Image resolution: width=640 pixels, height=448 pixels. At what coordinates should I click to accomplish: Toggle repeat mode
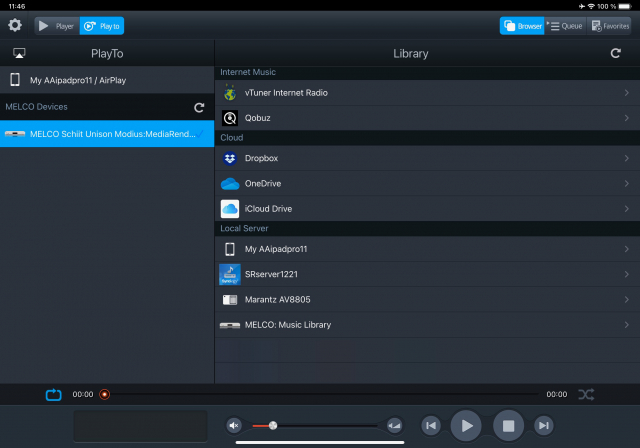(x=53, y=395)
